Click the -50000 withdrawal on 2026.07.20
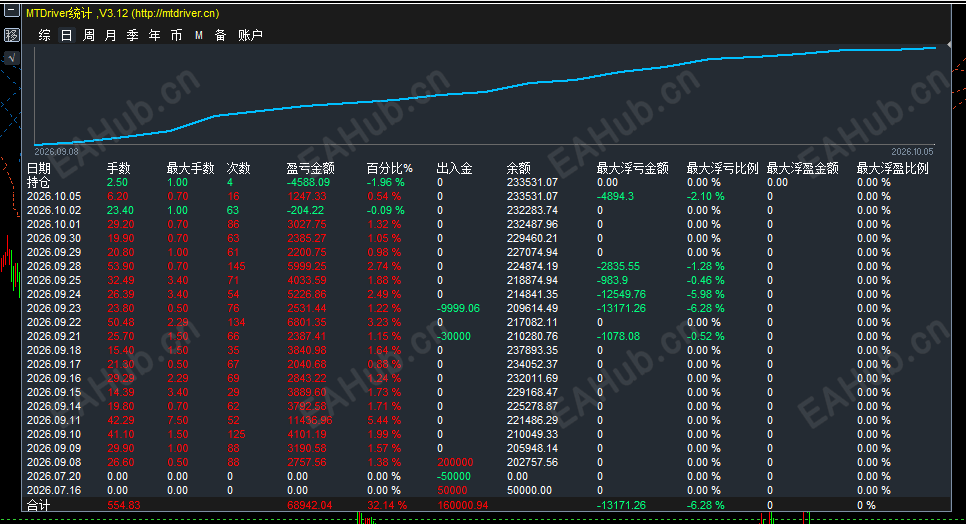The image size is (966, 524). tap(453, 477)
